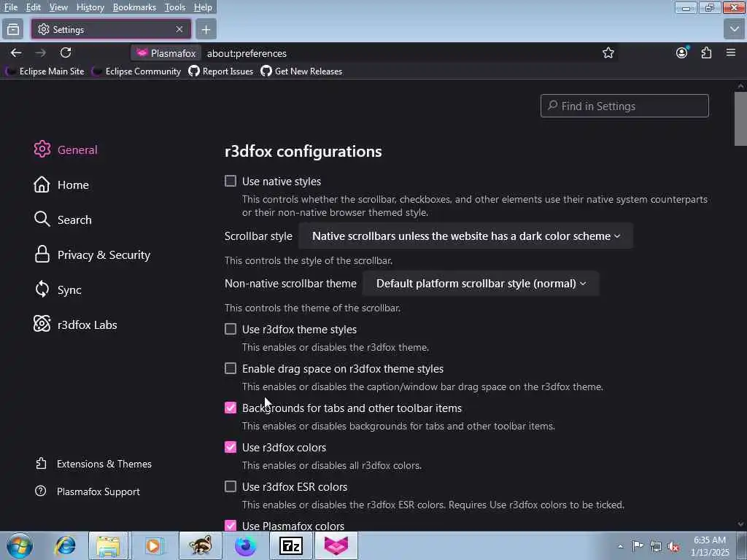Screen dimensions: 747x560
Task: Open the Firefox-style globe taskbar icon
Action: pos(245,545)
